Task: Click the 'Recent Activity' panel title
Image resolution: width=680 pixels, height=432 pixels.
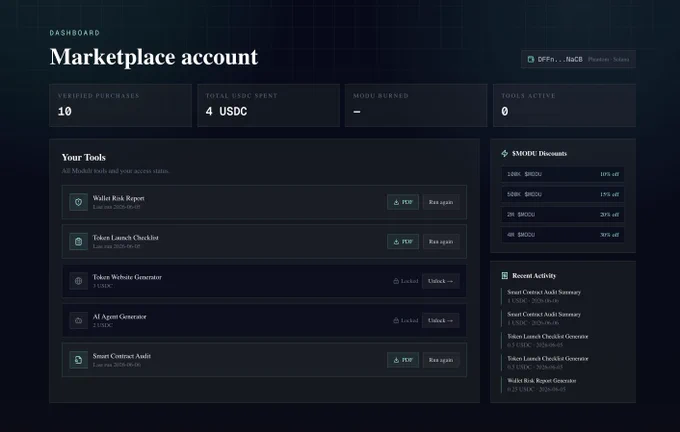Action: (x=534, y=276)
